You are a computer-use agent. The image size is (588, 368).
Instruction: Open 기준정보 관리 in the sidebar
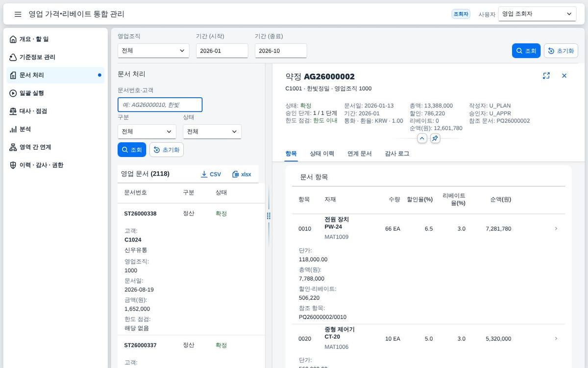(56, 57)
